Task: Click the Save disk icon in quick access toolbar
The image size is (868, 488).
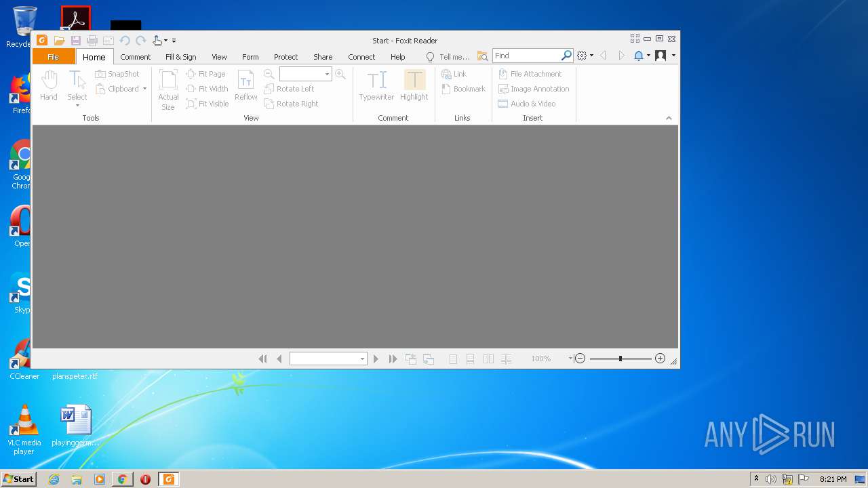Action: coord(76,41)
